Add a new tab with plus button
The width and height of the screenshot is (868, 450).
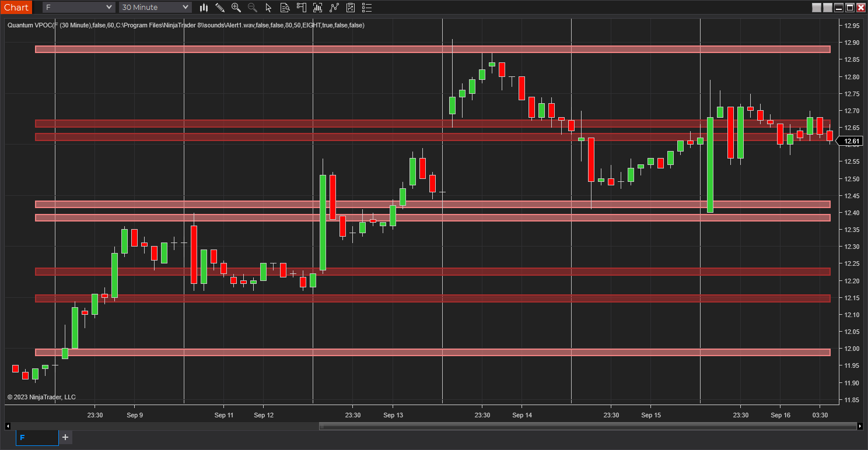click(x=65, y=437)
